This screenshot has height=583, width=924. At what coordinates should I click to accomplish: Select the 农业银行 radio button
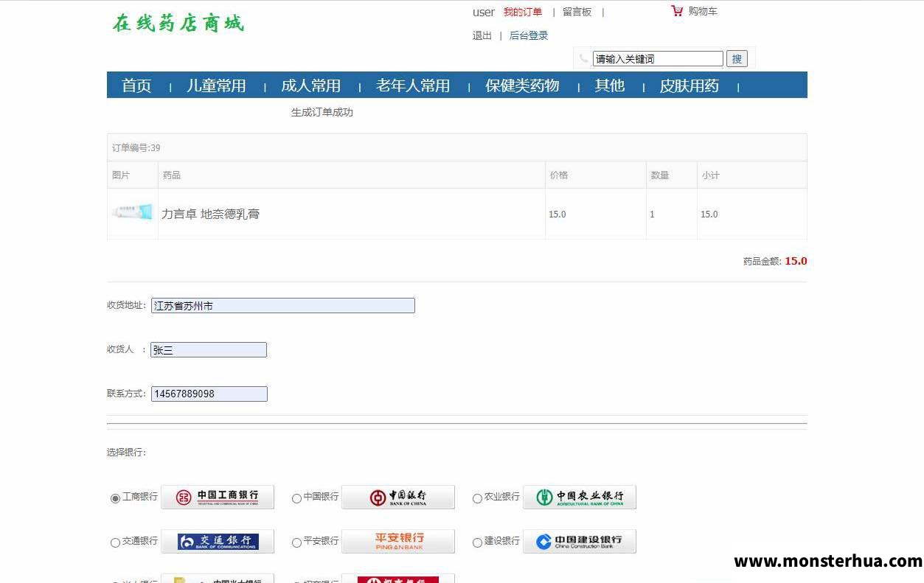[477, 499]
